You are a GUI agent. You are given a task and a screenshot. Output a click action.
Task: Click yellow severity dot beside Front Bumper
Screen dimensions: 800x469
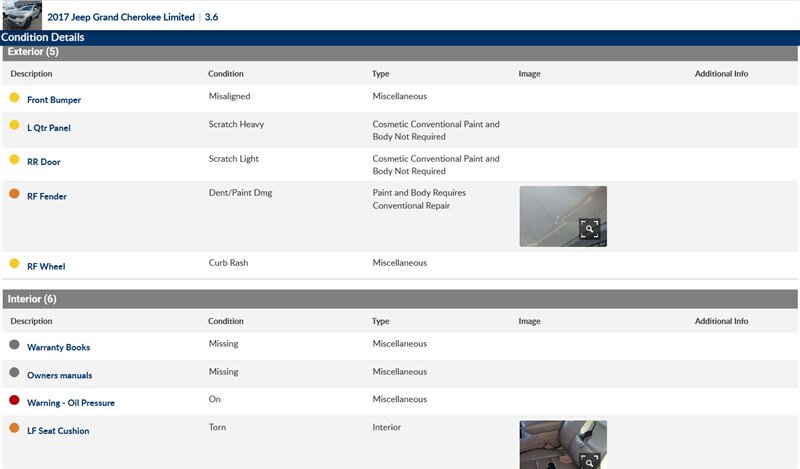[x=14, y=98]
